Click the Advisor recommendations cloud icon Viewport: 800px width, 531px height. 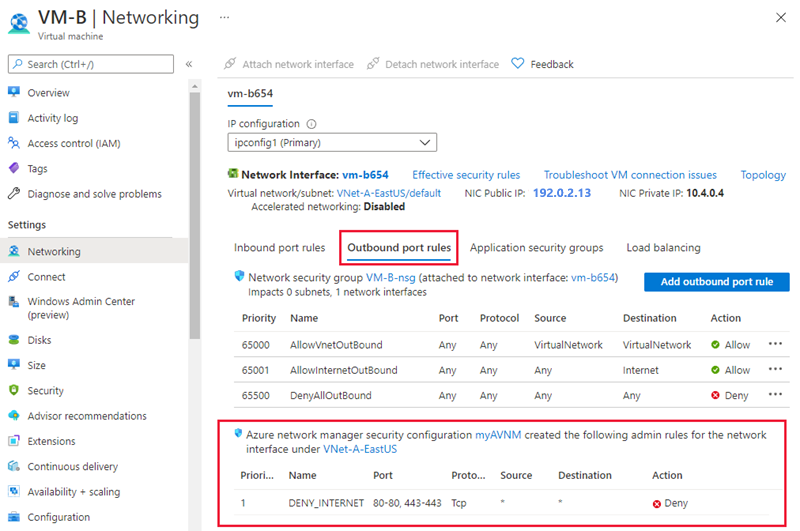coord(14,415)
